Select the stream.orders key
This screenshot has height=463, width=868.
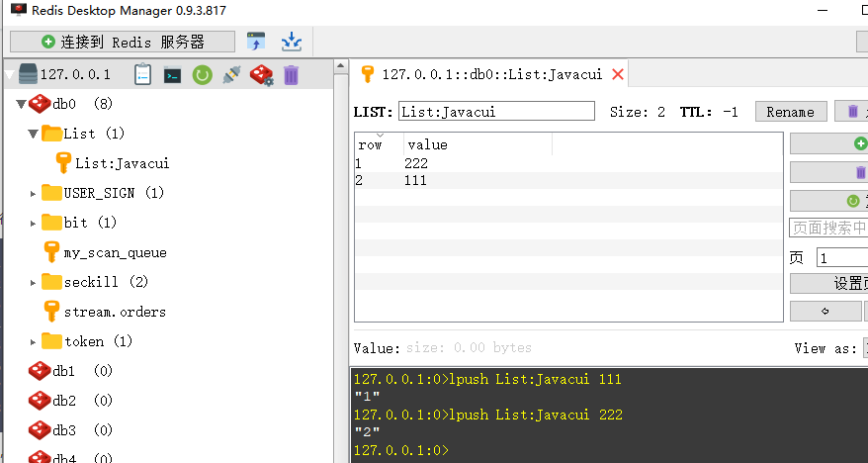[114, 312]
